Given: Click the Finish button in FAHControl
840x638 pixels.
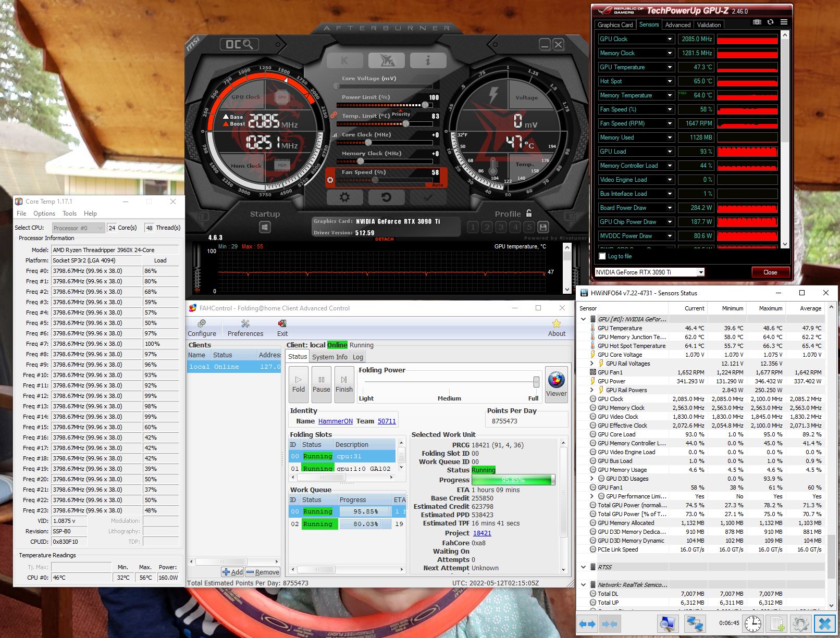Looking at the screenshot, I should click(x=344, y=384).
